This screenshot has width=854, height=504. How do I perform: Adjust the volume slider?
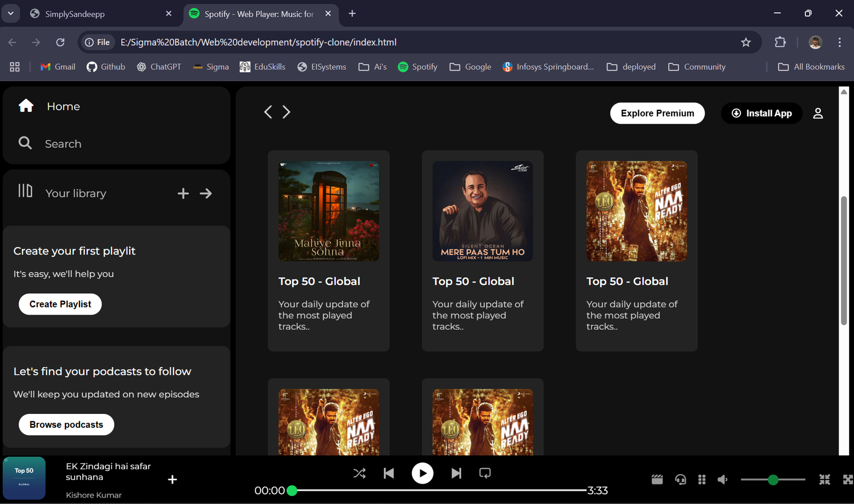coord(773,479)
